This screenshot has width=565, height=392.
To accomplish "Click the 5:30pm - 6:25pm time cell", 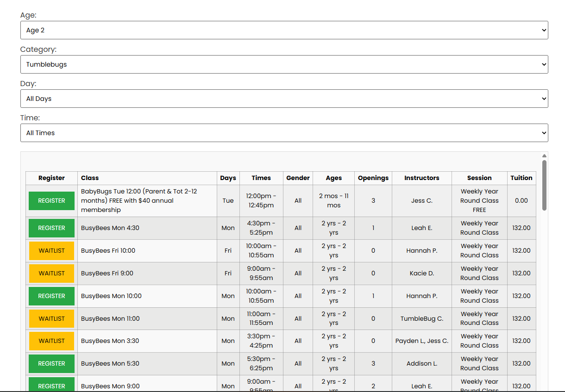I will point(261,363).
